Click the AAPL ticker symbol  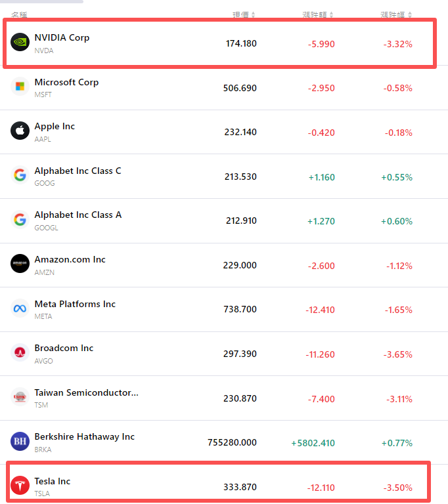tap(43, 139)
